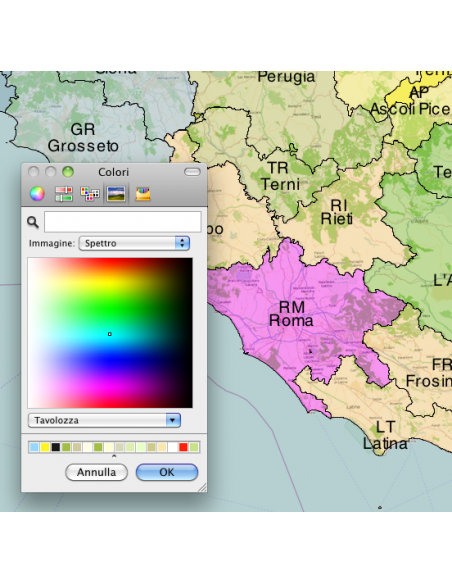This screenshot has width=452, height=584.
Task: Pick the light blue saved swatch
Action: 34,447
